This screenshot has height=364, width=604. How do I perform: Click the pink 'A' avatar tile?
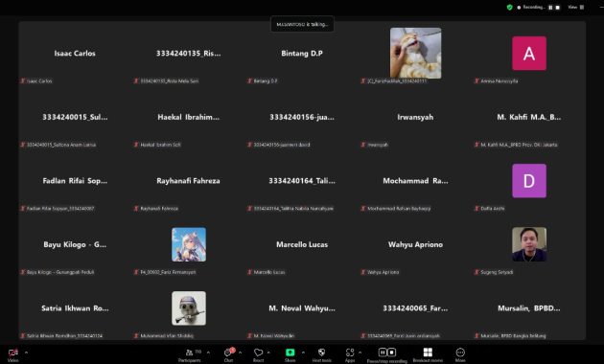click(x=529, y=53)
